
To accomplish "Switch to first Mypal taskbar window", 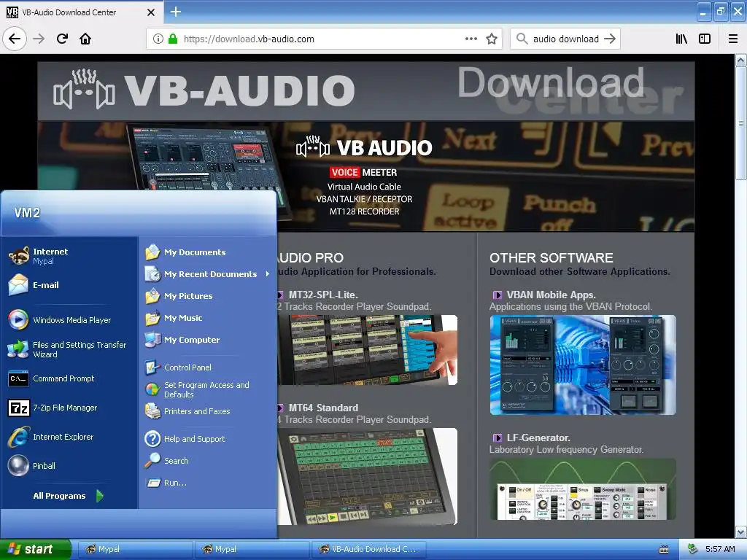I will [x=135, y=549].
